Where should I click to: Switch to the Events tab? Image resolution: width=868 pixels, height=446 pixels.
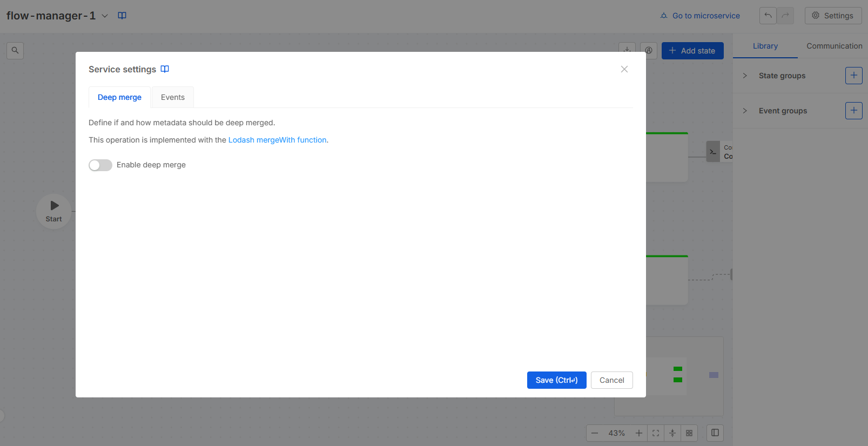point(173,97)
